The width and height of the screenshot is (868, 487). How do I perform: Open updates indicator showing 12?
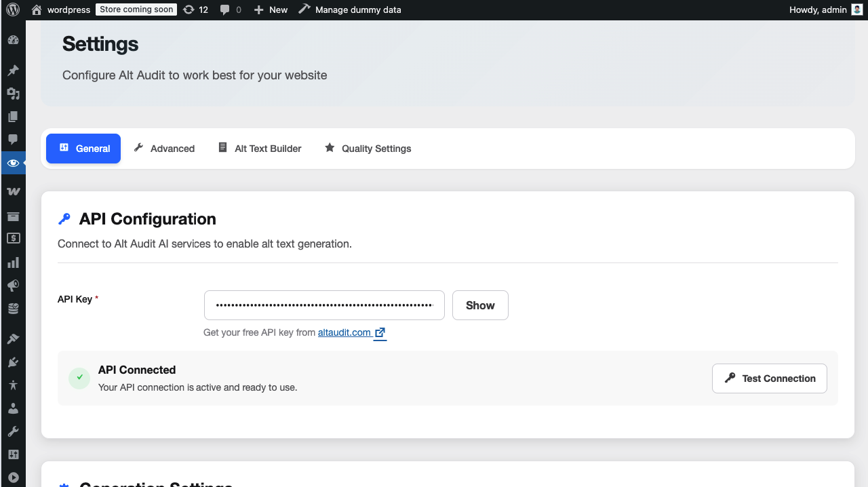pyautogui.click(x=195, y=10)
